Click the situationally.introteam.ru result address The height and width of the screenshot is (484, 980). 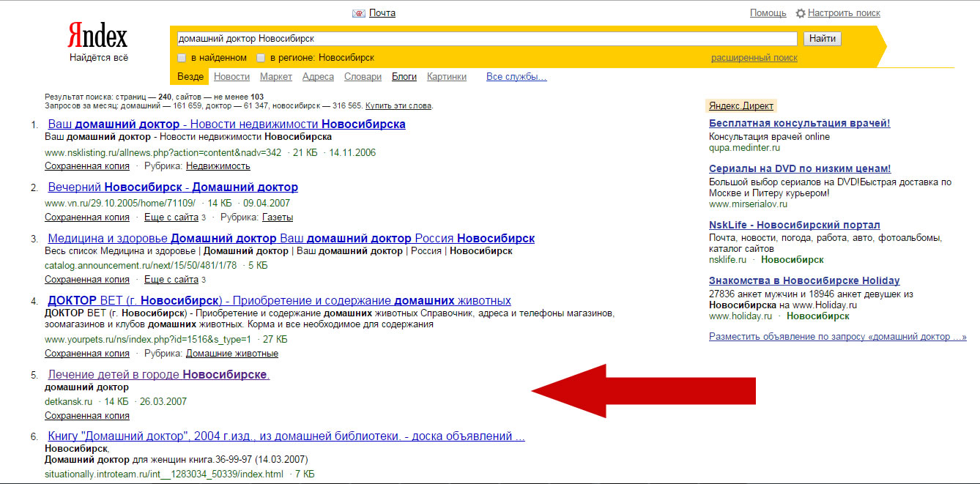click(x=164, y=474)
